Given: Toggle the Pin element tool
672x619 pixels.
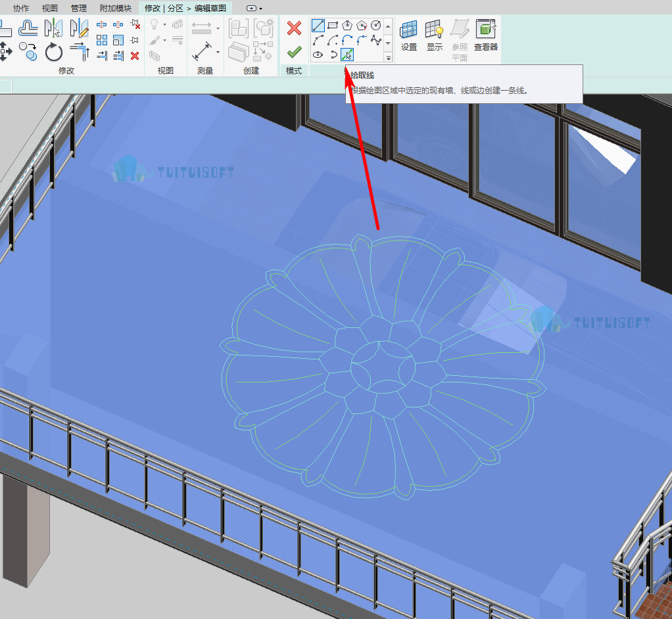Looking at the screenshot, I should point(135,40).
